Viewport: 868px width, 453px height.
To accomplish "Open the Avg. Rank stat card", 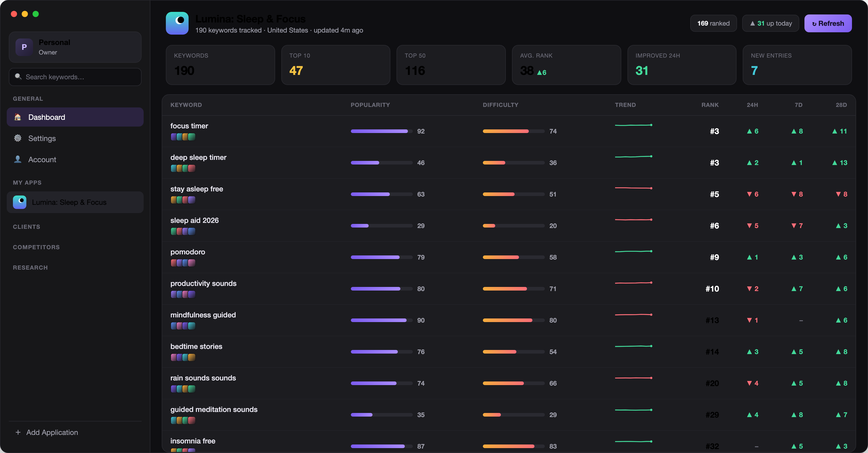I will pyautogui.click(x=567, y=65).
